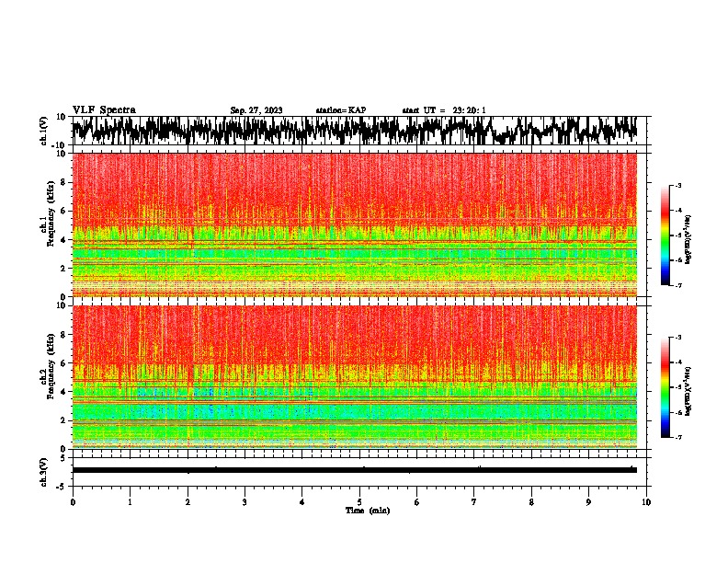The image size is (728, 563).
Task: Select the 'ch.3(V)' axis label
Action: (x=44, y=472)
